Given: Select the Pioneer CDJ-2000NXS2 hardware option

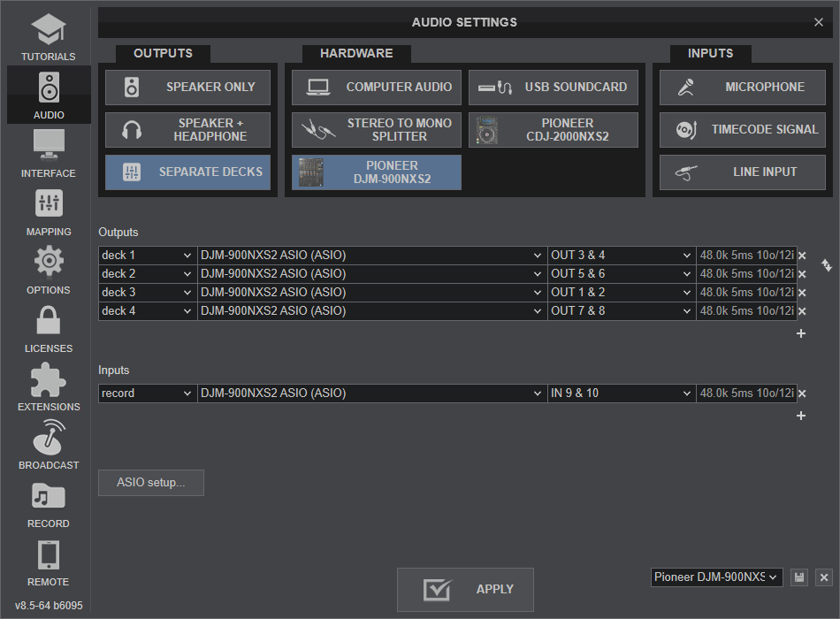Looking at the screenshot, I should tap(554, 130).
